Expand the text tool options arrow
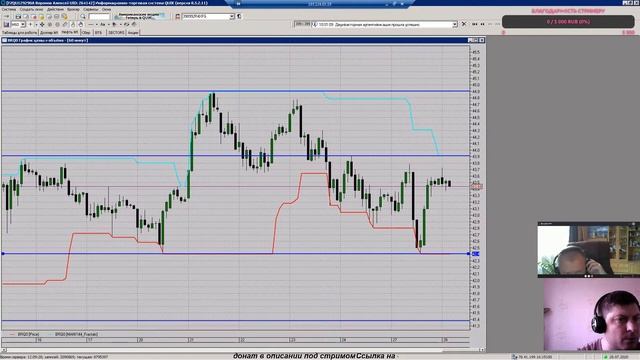The width and height of the screenshot is (640, 360). (108, 24)
